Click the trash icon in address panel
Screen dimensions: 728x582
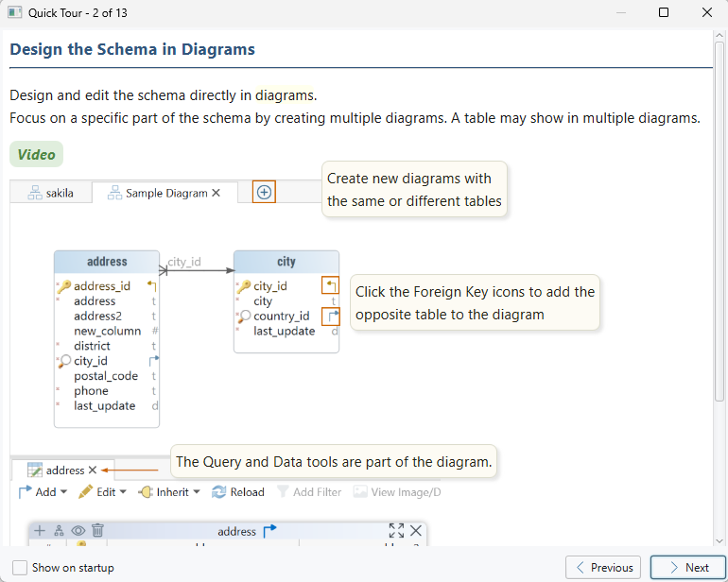[97, 530]
